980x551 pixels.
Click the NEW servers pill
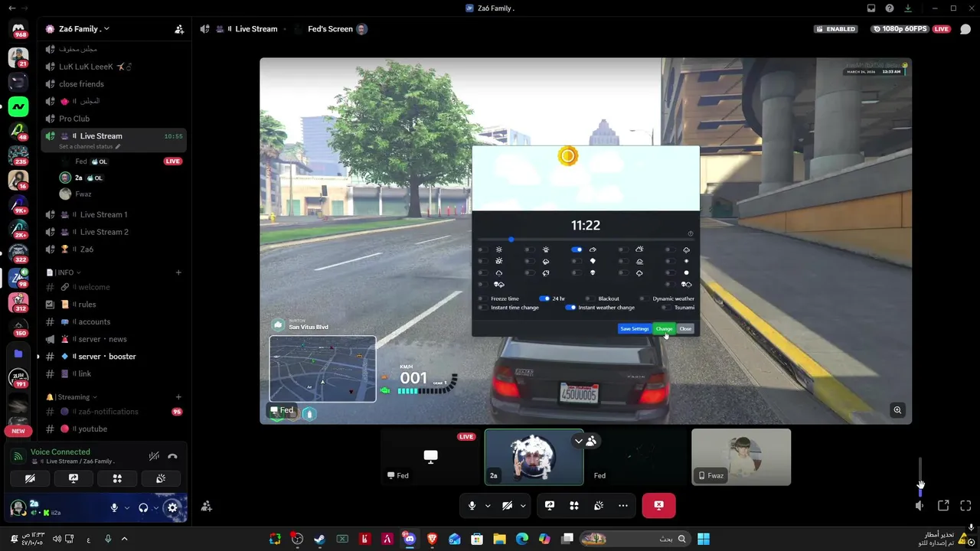click(x=18, y=431)
